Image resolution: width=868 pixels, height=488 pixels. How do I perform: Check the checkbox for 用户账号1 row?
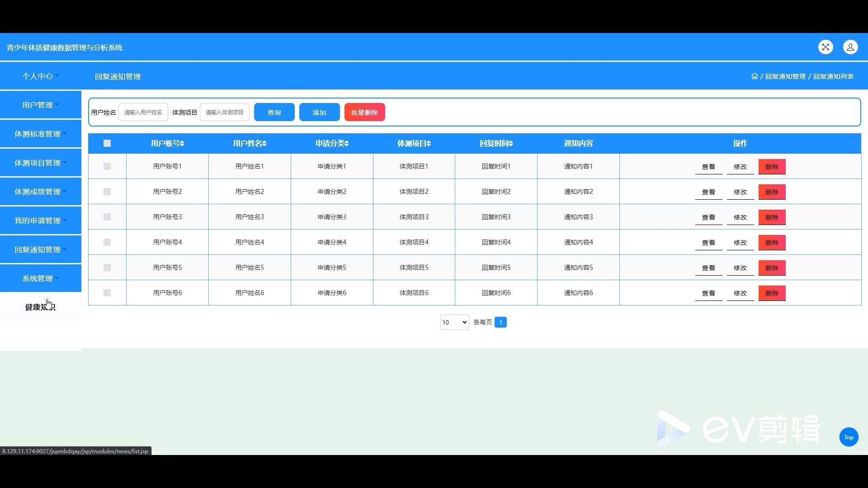pos(107,166)
